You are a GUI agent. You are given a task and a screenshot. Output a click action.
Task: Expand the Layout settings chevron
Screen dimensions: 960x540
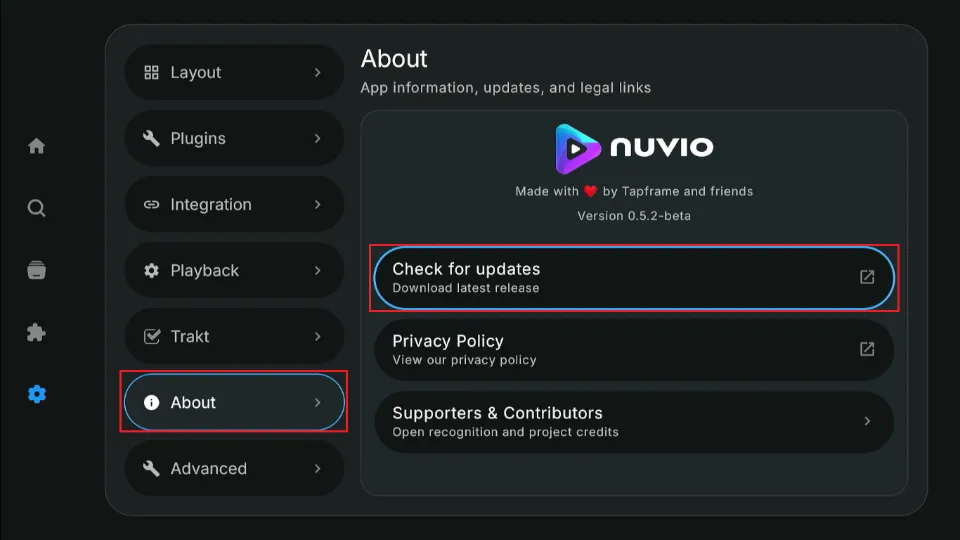click(x=318, y=73)
